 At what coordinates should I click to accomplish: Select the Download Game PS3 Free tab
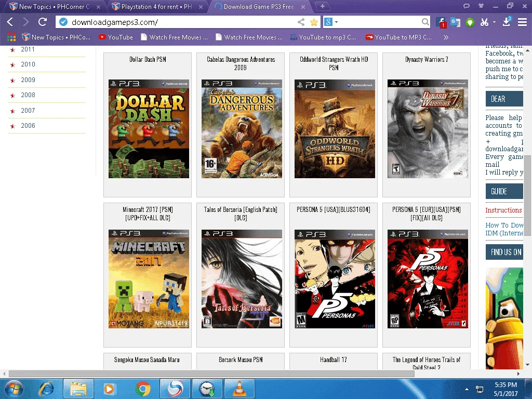(259, 6)
